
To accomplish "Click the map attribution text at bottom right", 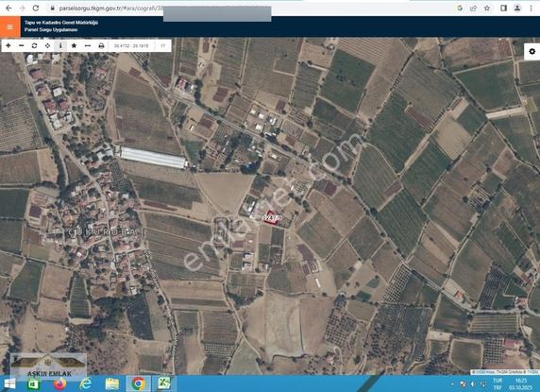I will coord(504,372).
